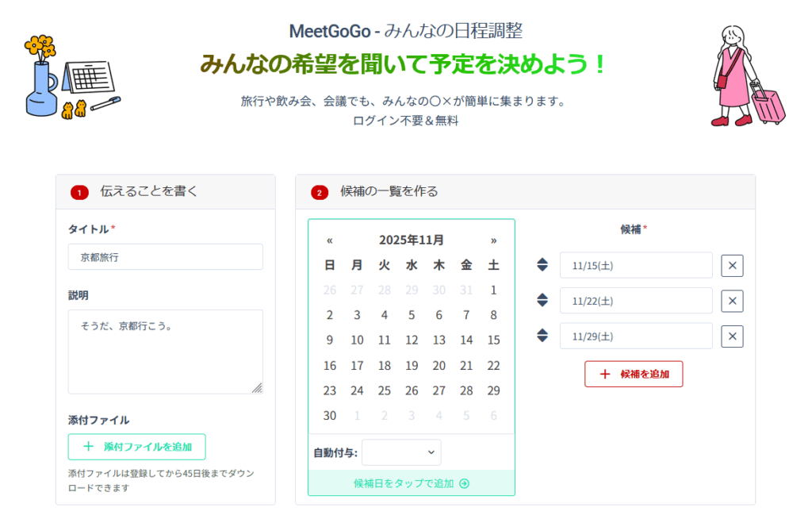Delete the 11/22(土) candidate entry
The height and width of the screenshot is (519, 812).
732,301
